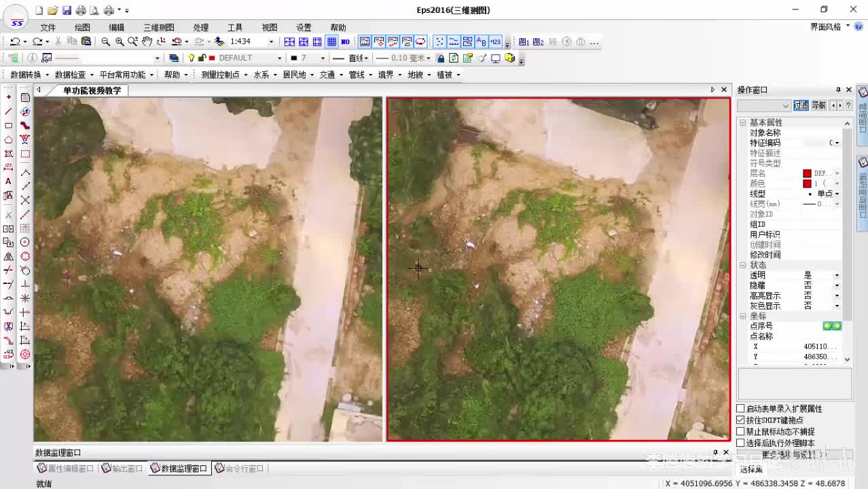Open the 灰色显示 value dropdown
This screenshot has height=489, width=868.
click(837, 306)
